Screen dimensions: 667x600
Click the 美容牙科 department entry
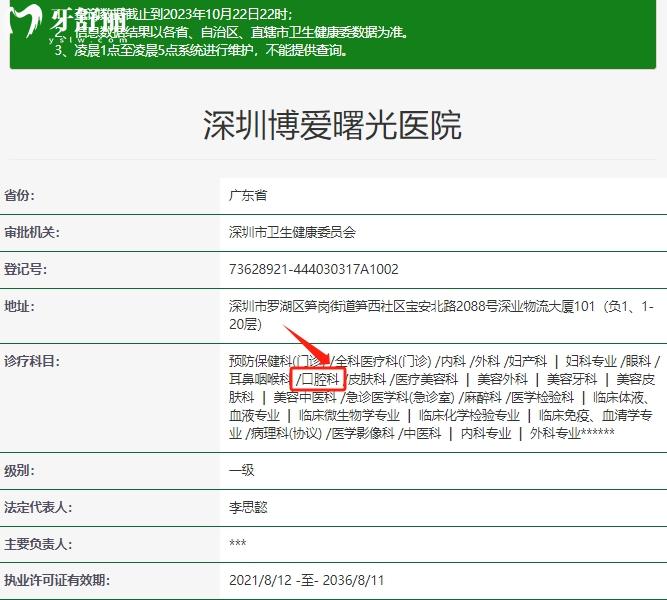click(572, 379)
